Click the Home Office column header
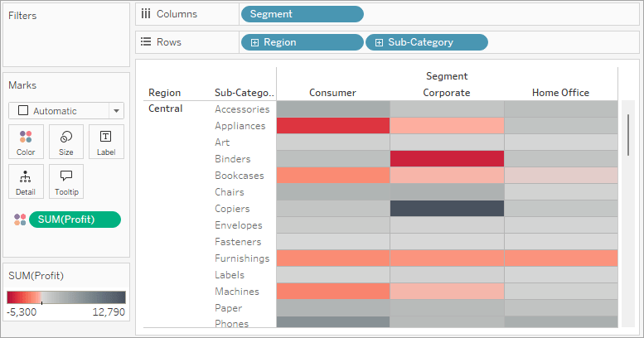Image resolution: width=644 pixels, height=338 pixels. pyautogui.click(x=561, y=93)
